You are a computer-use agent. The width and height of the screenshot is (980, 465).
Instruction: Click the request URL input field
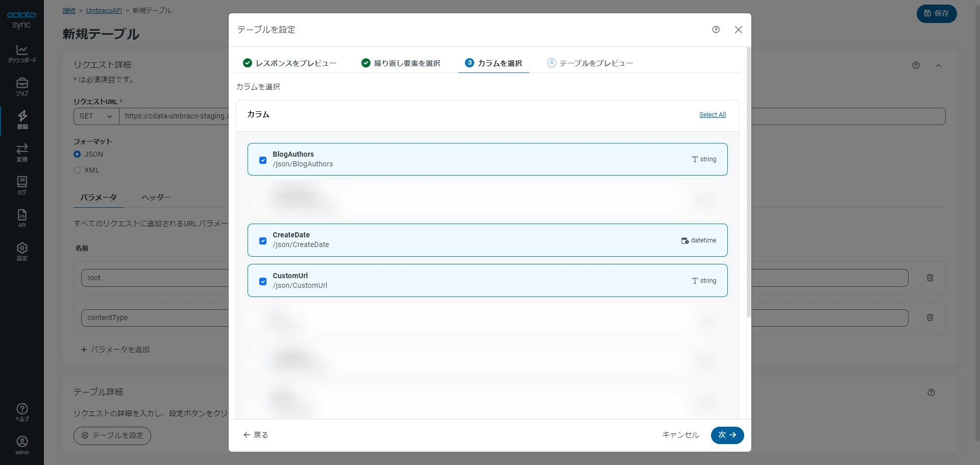pyautogui.click(x=532, y=116)
